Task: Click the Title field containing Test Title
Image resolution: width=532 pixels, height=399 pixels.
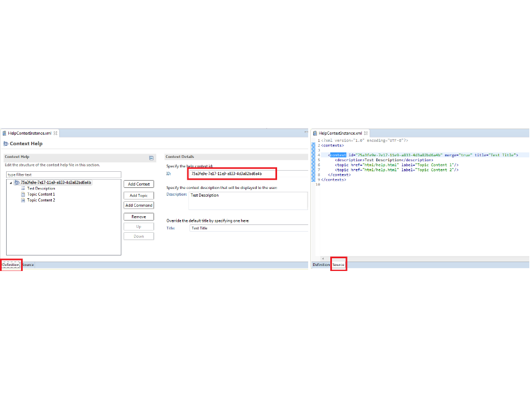Action: coord(248,228)
